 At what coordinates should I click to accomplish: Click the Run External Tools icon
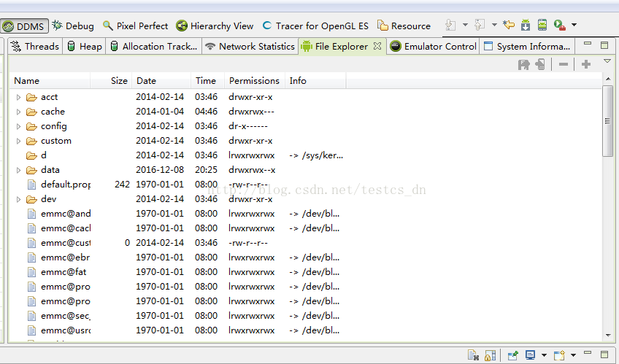click(x=559, y=26)
